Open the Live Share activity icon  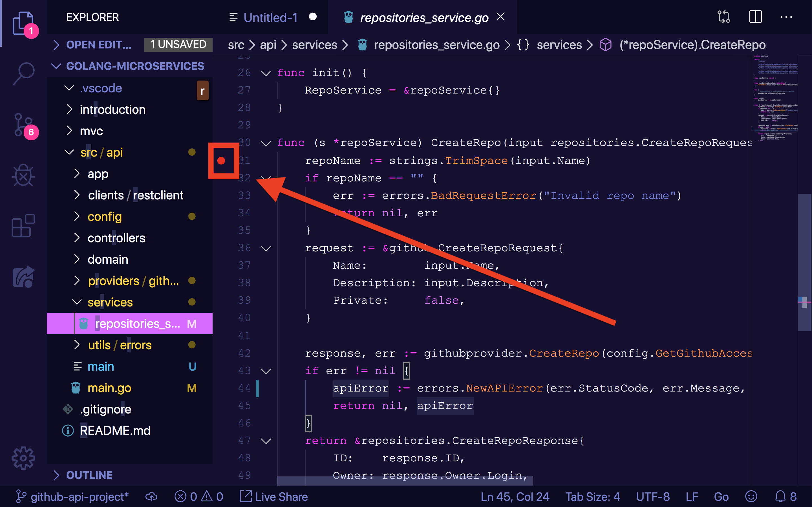click(x=23, y=277)
